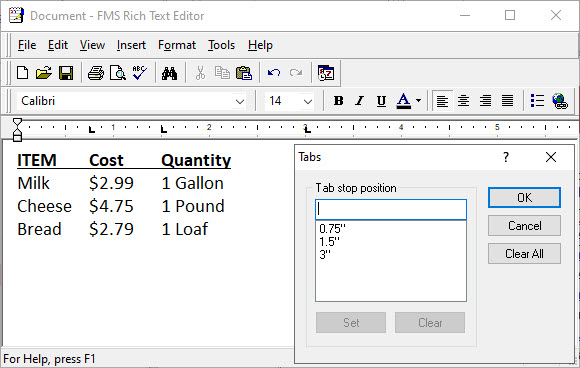Click the $2.79 price text
Viewport: 580px width, 368px height.
[x=111, y=229]
